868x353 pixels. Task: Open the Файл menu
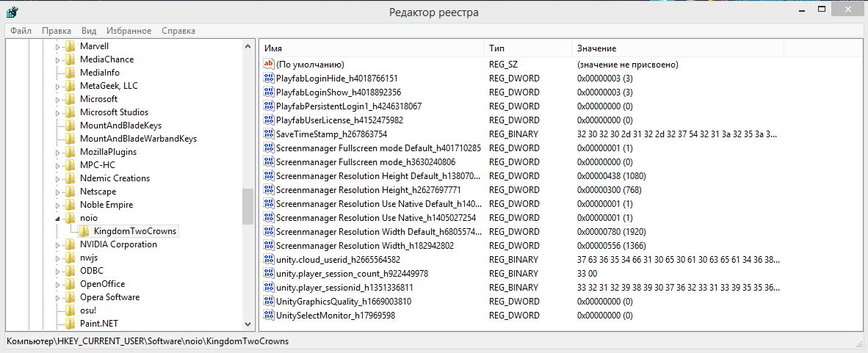click(x=21, y=31)
